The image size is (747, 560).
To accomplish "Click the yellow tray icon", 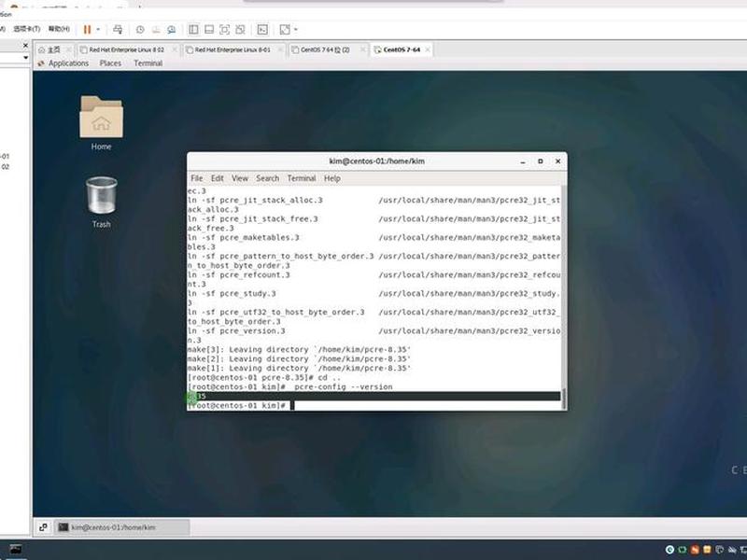I will point(707,550).
